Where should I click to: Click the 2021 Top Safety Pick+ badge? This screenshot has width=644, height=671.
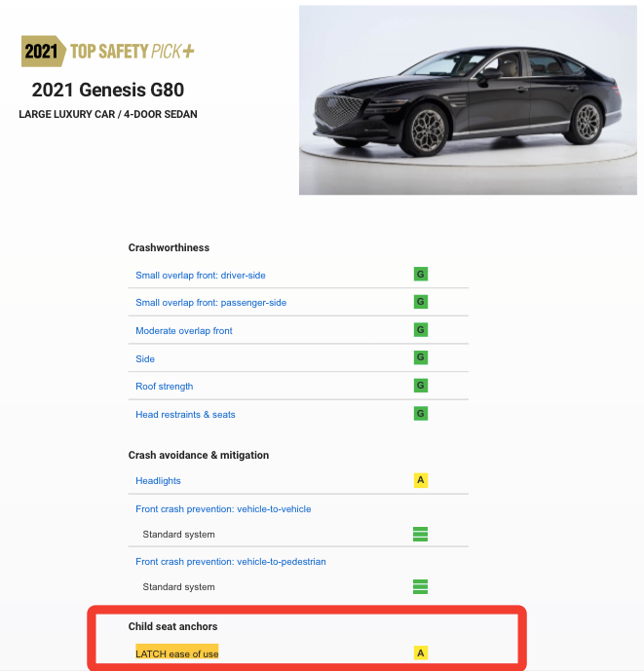tap(108, 52)
